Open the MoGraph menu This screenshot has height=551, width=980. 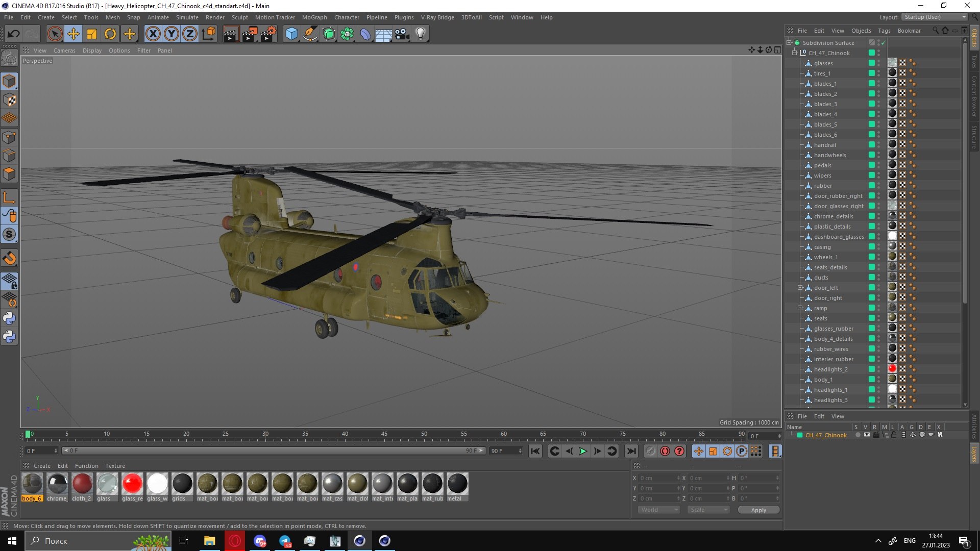pos(314,17)
